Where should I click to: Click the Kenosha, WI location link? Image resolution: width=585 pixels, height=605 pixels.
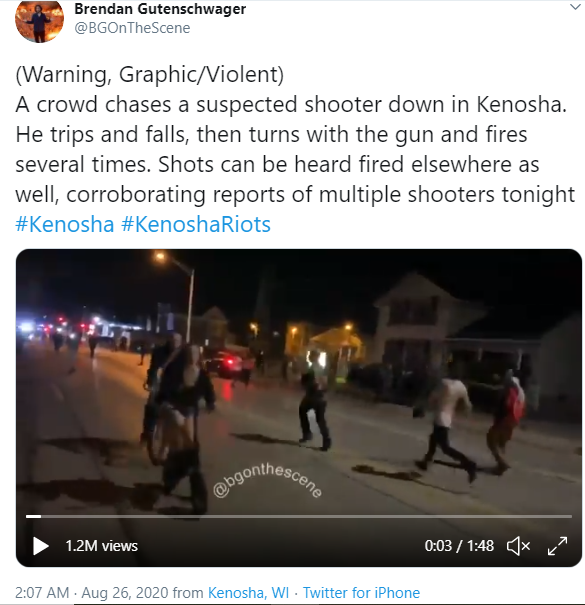pyautogui.click(x=248, y=592)
